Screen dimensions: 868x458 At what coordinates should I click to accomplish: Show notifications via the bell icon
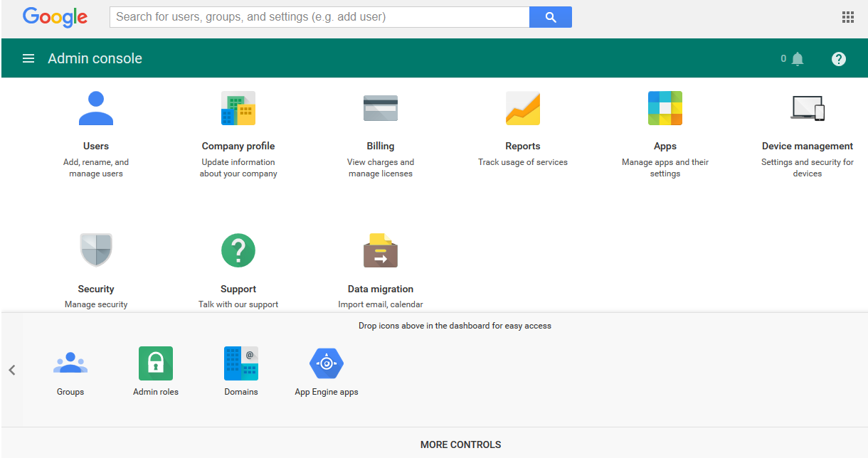(797, 58)
